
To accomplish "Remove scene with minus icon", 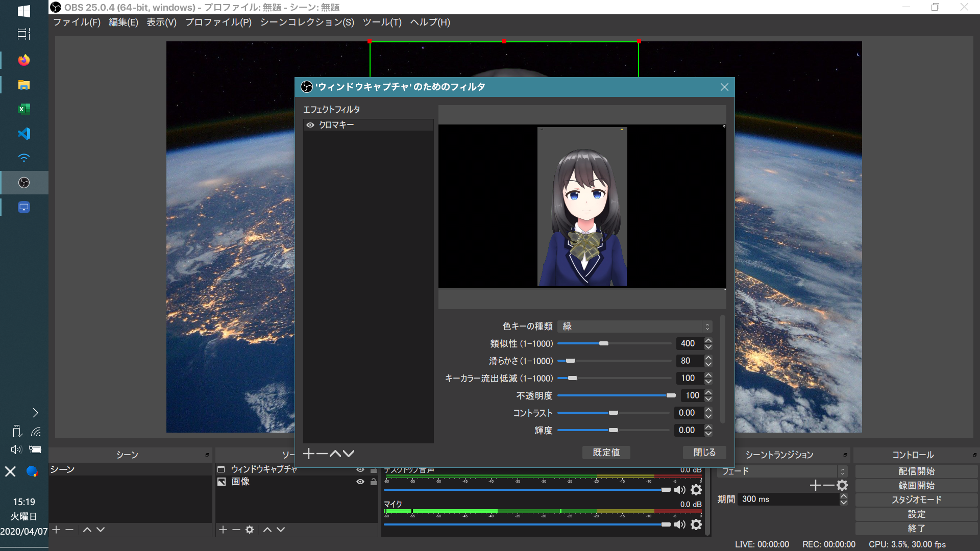I will click(x=69, y=530).
